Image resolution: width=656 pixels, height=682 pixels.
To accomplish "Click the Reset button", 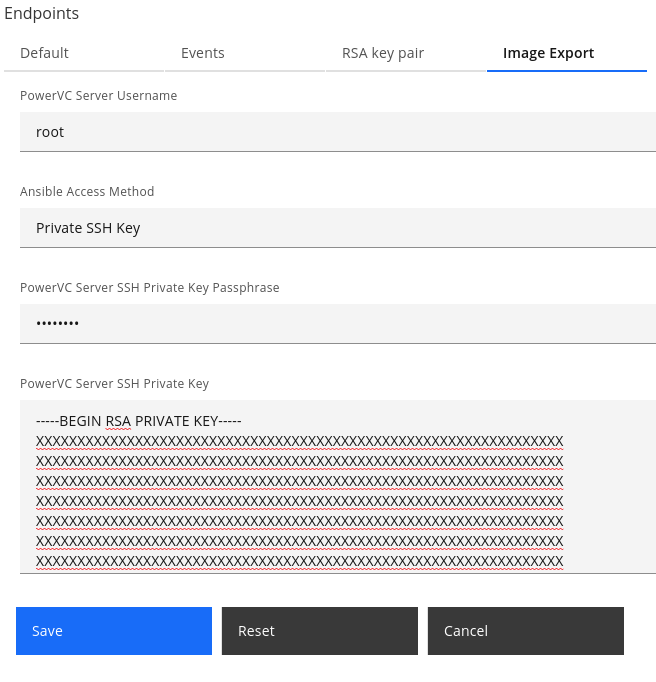I will click(319, 631).
